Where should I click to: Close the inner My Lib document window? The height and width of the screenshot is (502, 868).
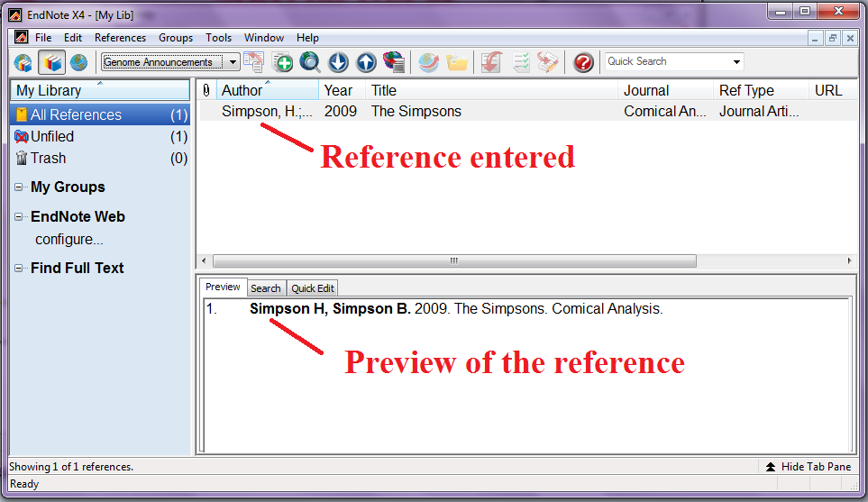(x=850, y=38)
